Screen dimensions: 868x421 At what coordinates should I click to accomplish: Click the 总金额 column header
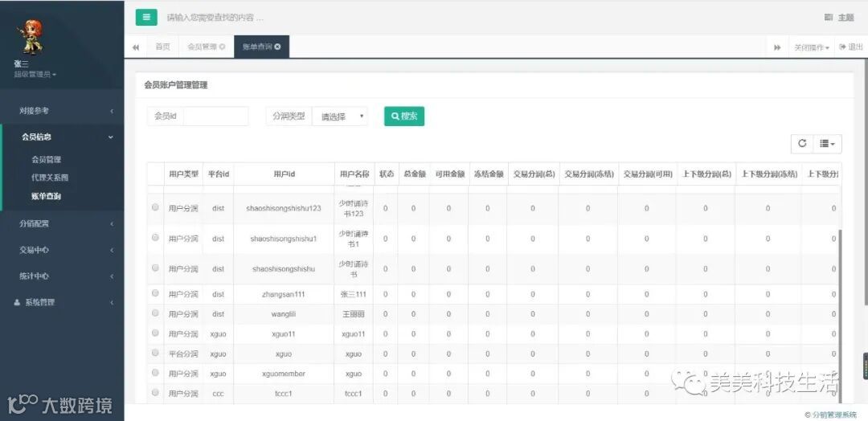coord(414,174)
